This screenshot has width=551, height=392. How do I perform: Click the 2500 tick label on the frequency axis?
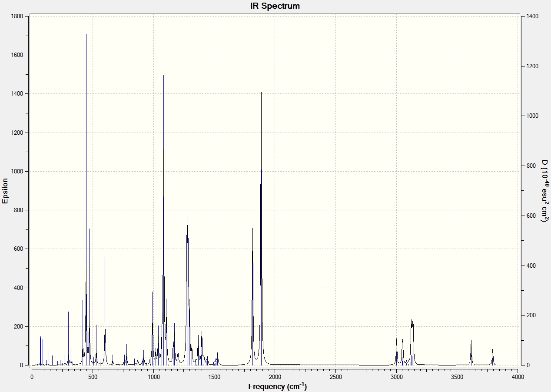pyautogui.click(x=335, y=376)
